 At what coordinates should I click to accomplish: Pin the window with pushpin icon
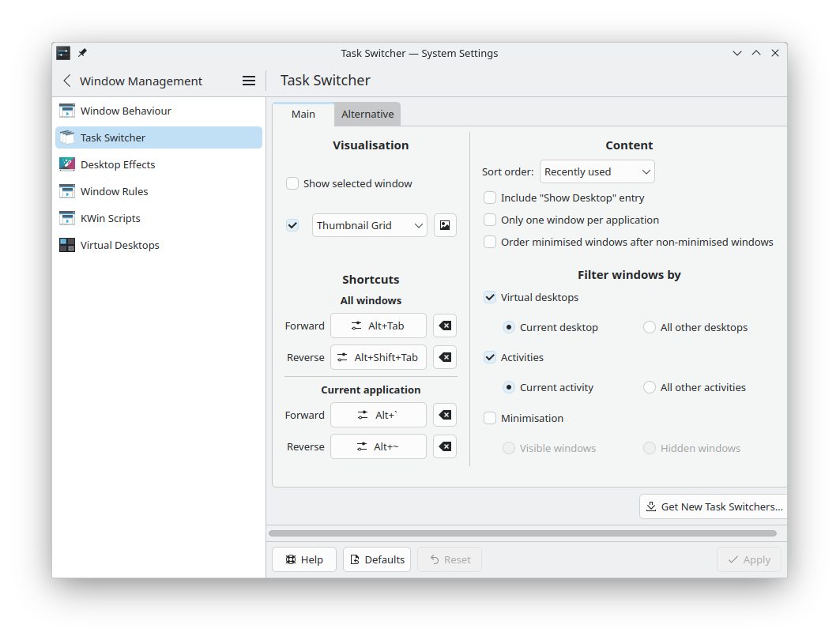(82, 53)
